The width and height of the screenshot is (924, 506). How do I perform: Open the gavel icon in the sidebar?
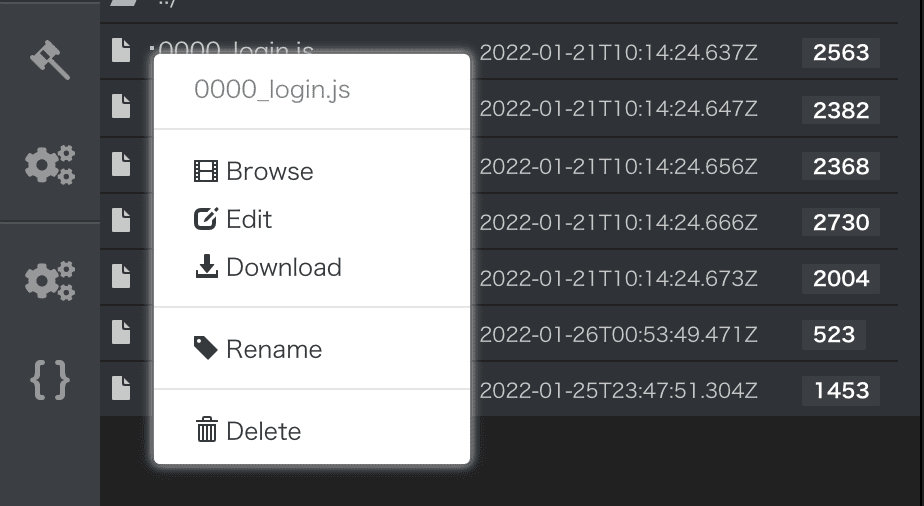coord(50,59)
